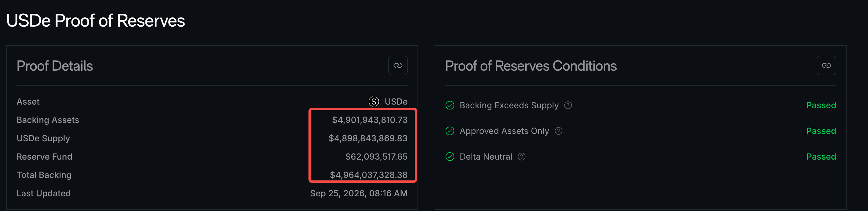Image resolution: width=868 pixels, height=211 pixels.
Task: Click the Delta Neutral condition text
Action: click(x=486, y=157)
